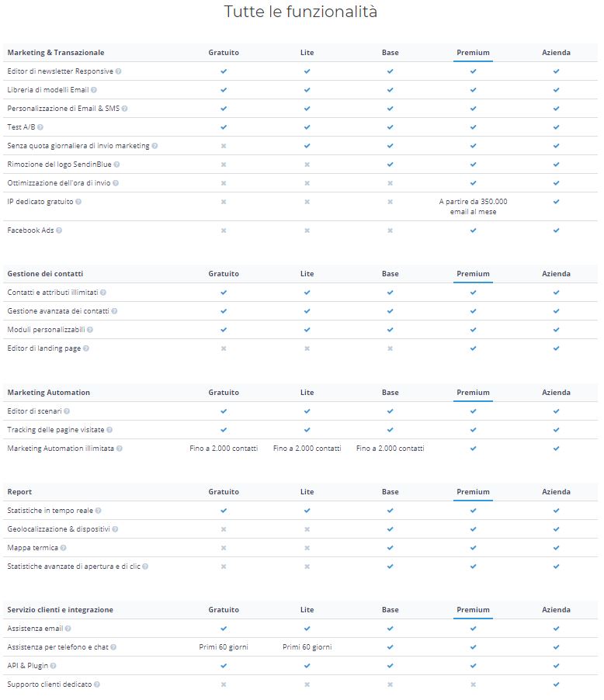Click Azienda header in Gestione dei contatti
This screenshot has height=700, width=604.
tap(556, 274)
